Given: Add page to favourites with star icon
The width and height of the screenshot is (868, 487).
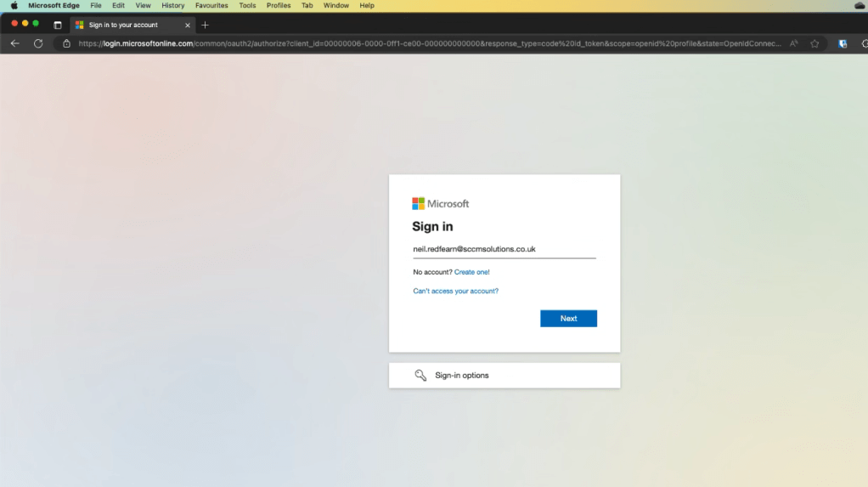Looking at the screenshot, I should (814, 43).
